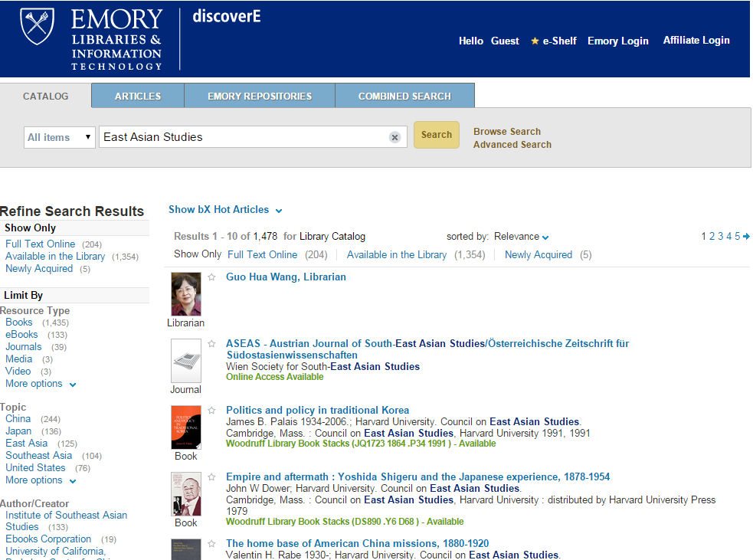Viewport: 753px width, 560px height.
Task: Open The home base of American China missions
Action: [357, 544]
